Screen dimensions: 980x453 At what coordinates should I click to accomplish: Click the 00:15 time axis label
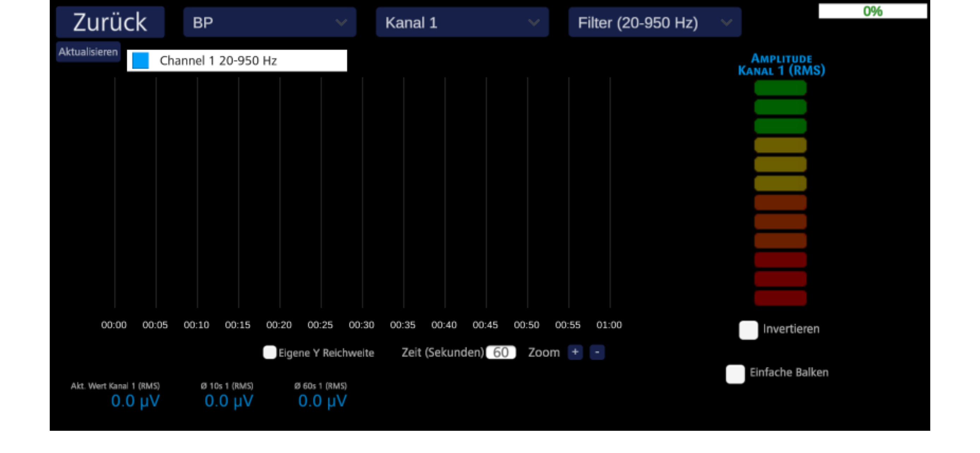coord(238,325)
